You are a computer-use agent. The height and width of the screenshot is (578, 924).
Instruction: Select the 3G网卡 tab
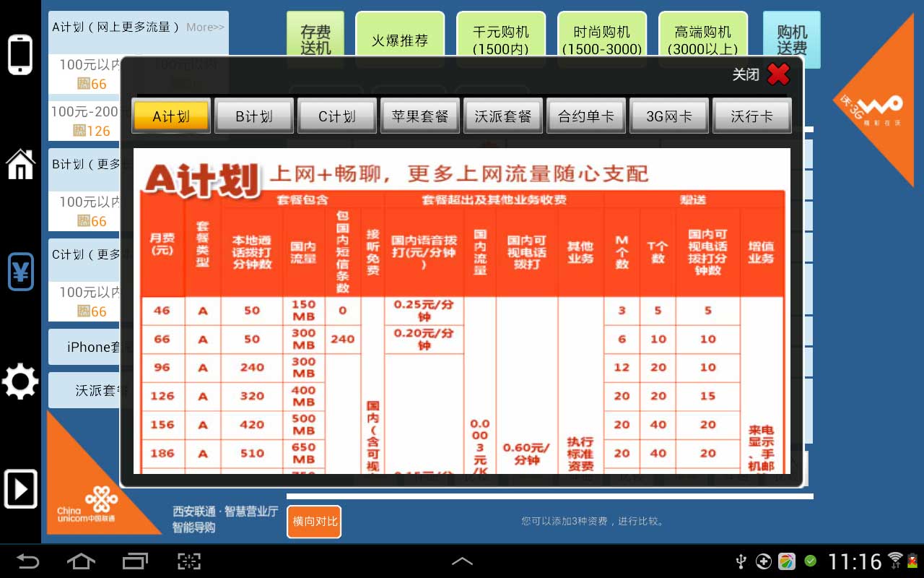669,116
